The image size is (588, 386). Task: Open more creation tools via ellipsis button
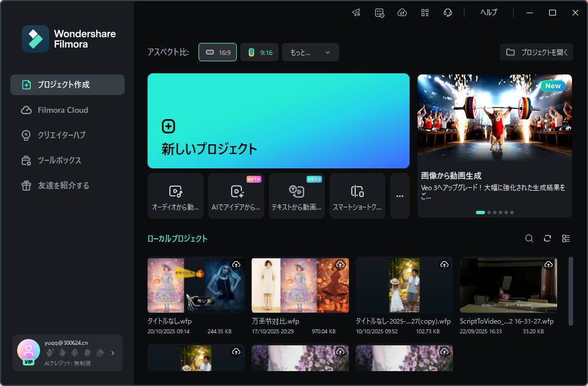399,195
